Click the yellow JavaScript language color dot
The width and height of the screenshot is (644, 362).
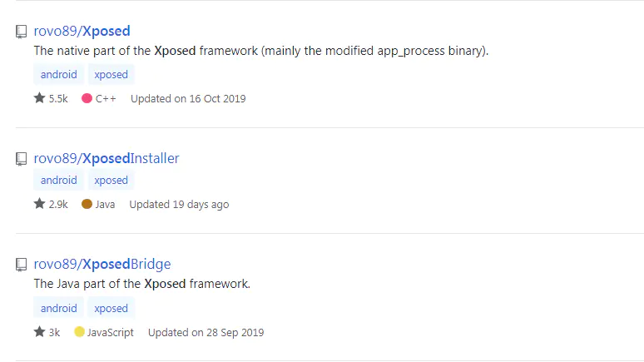pyautogui.click(x=79, y=332)
